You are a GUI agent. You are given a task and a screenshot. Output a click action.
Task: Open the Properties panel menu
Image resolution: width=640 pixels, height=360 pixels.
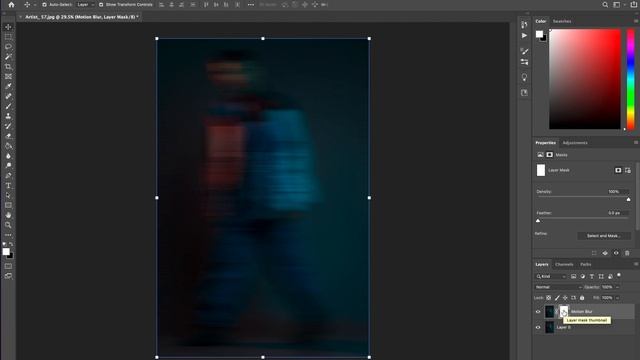[636, 143]
